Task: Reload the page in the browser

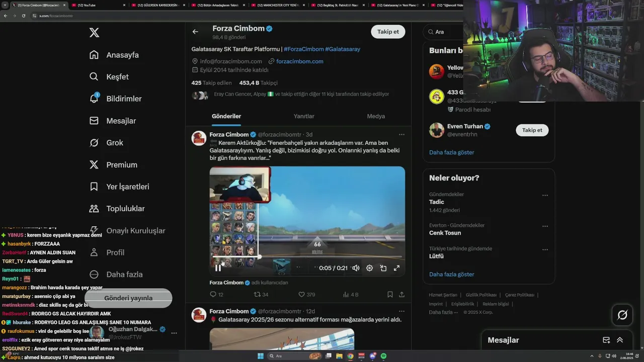Action: pos(23,16)
